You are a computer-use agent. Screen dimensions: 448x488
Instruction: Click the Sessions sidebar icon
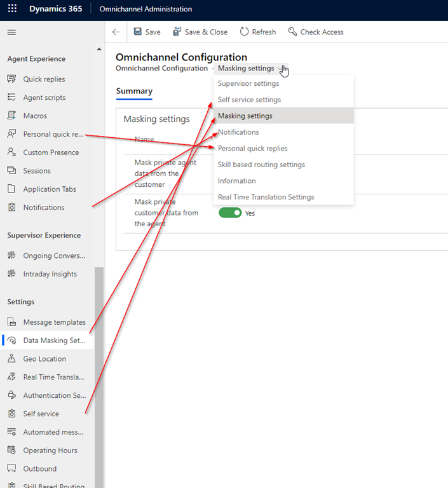click(x=11, y=170)
